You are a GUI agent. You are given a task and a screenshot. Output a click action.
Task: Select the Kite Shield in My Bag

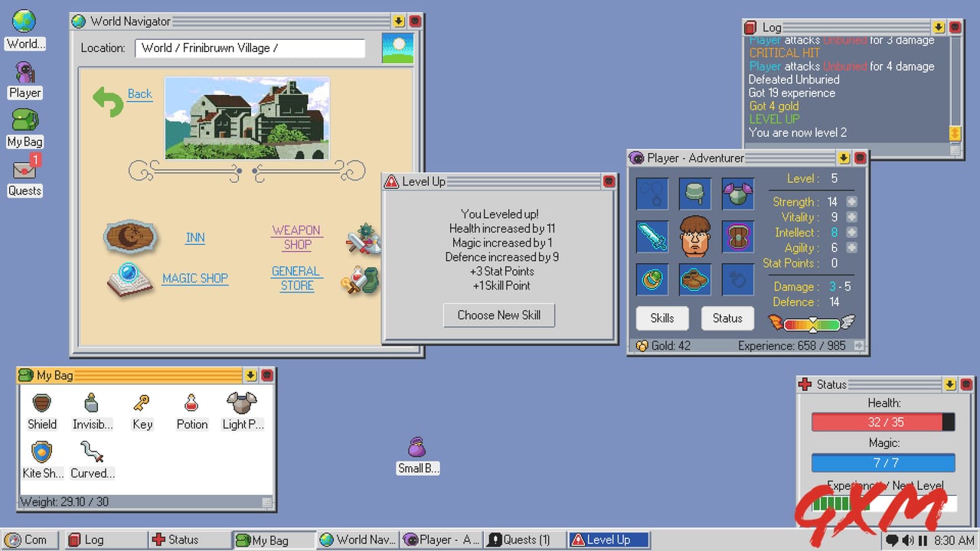tap(42, 457)
